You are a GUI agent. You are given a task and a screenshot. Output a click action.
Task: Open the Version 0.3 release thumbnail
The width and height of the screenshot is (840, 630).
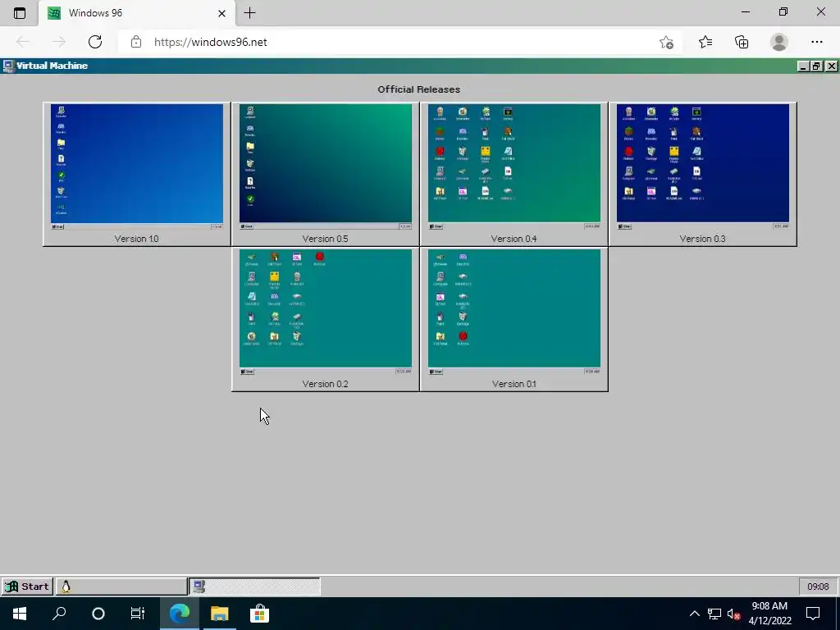702,174
